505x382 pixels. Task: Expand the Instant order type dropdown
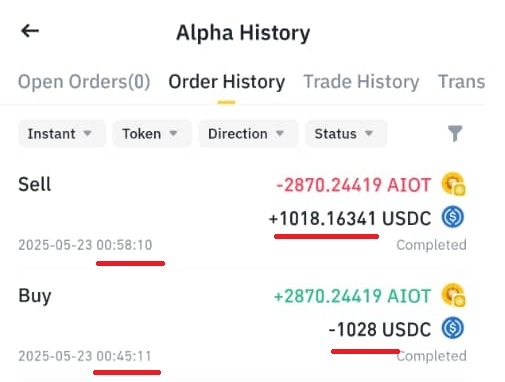62,134
